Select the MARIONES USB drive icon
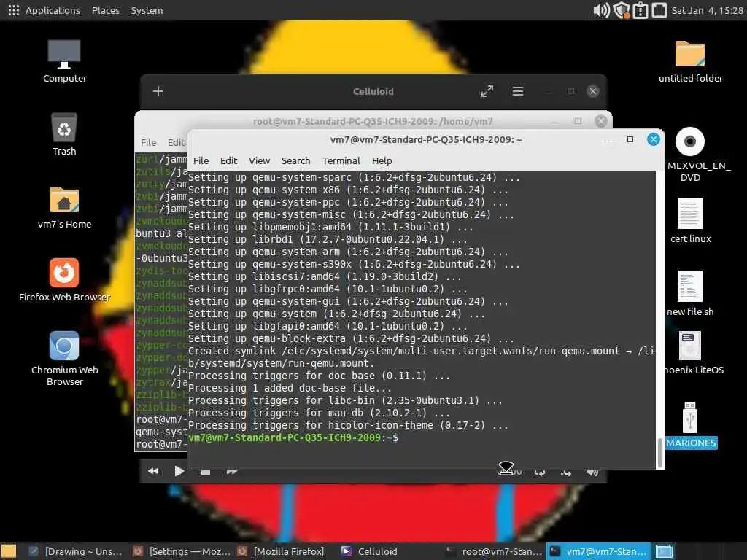 [691, 426]
